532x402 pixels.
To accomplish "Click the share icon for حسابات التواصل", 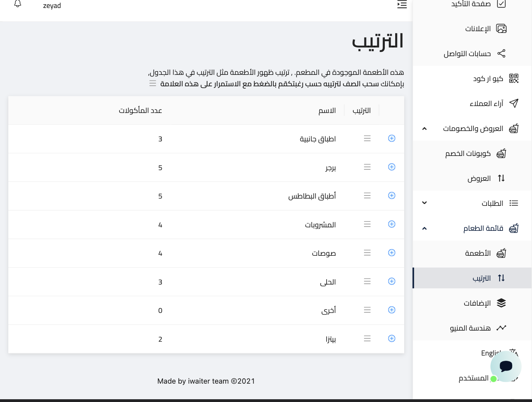I will [x=501, y=53].
